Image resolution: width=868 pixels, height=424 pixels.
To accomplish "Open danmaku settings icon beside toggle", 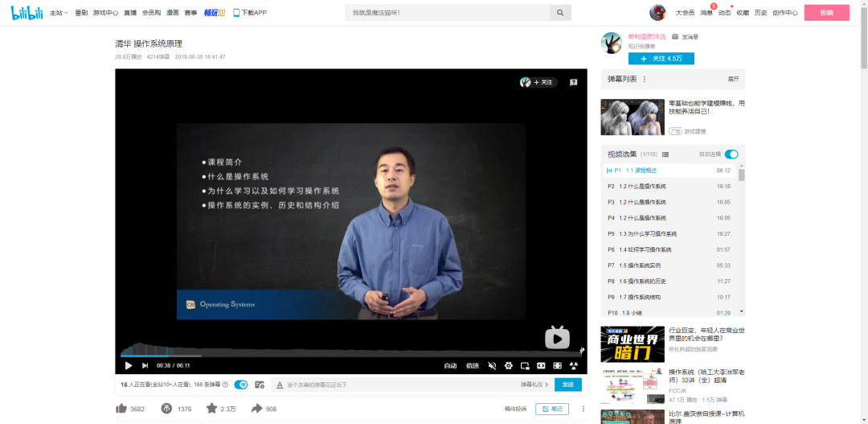I will coord(259,385).
